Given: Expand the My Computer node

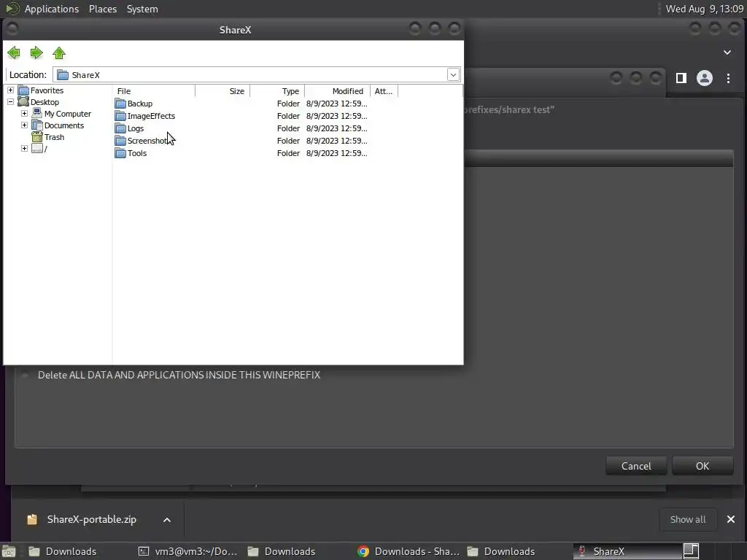Looking at the screenshot, I should [x=24, y=113].
